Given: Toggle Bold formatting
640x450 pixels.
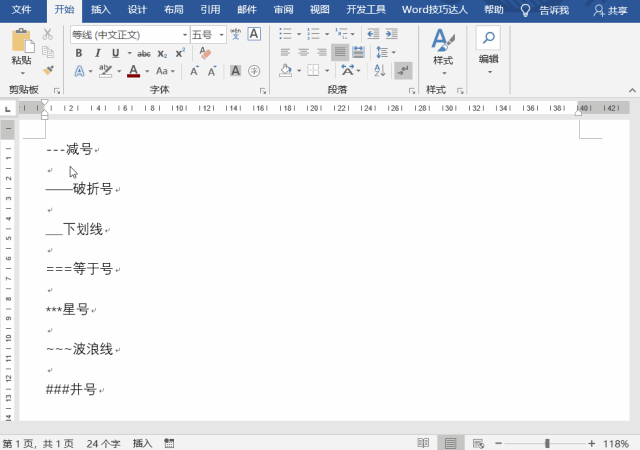Looking at the screenshot, I should point(79,53).
